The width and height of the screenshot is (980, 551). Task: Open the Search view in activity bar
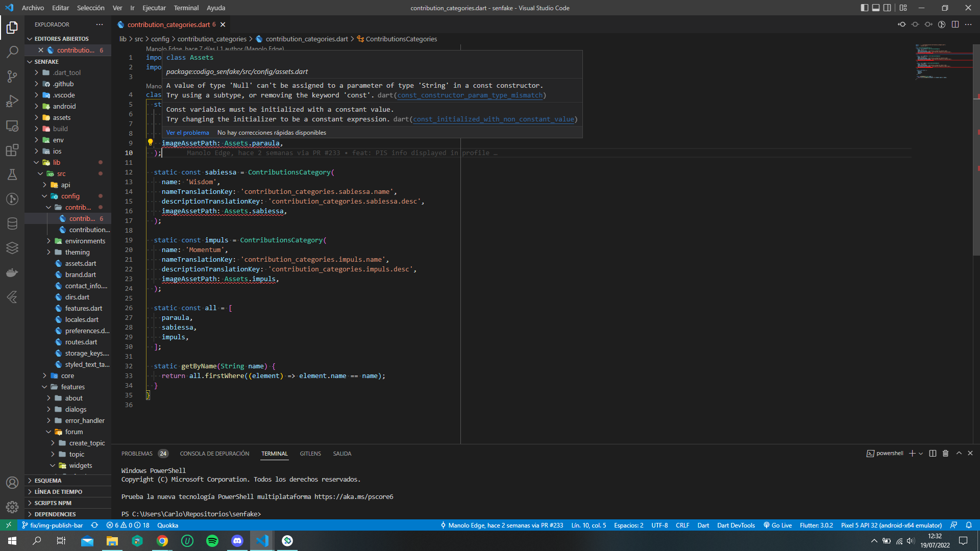tap(12, 52)
